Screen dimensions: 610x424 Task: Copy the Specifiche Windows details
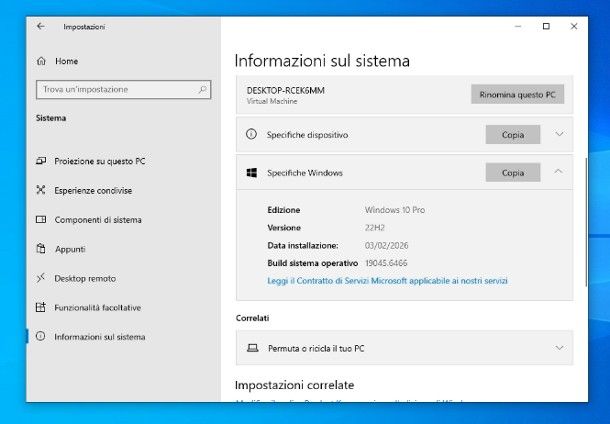(x=513, y=173)
